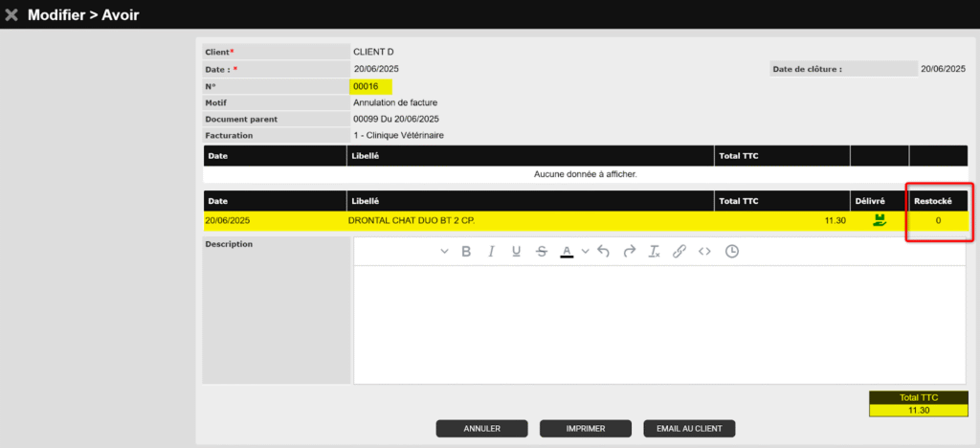Open text color dropdown arrow

tap(585, 252)
